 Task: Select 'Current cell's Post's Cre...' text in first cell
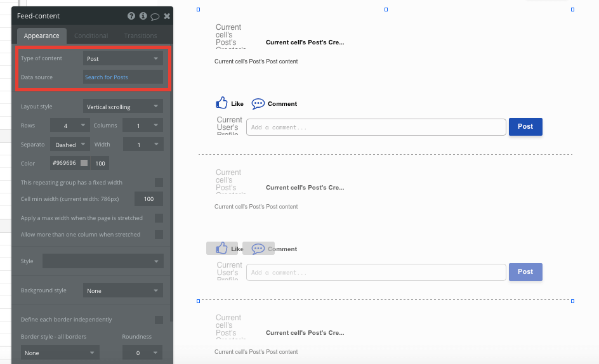pos(305,42)
